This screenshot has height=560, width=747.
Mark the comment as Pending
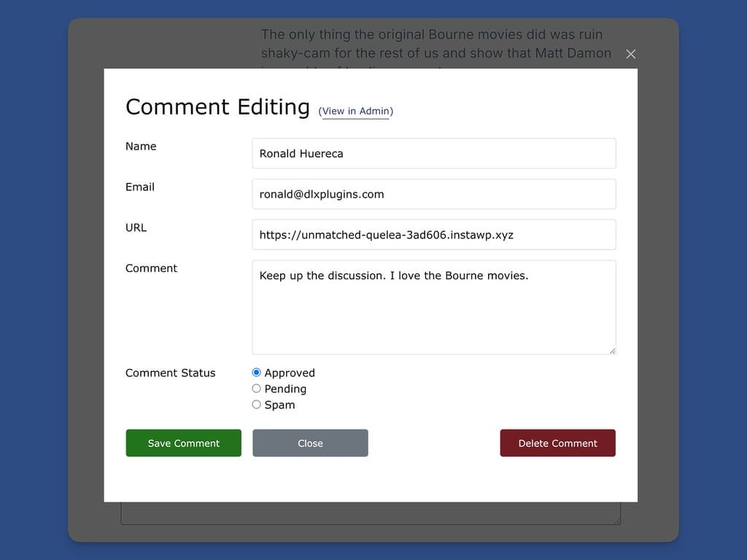click(x=256, y=388)
